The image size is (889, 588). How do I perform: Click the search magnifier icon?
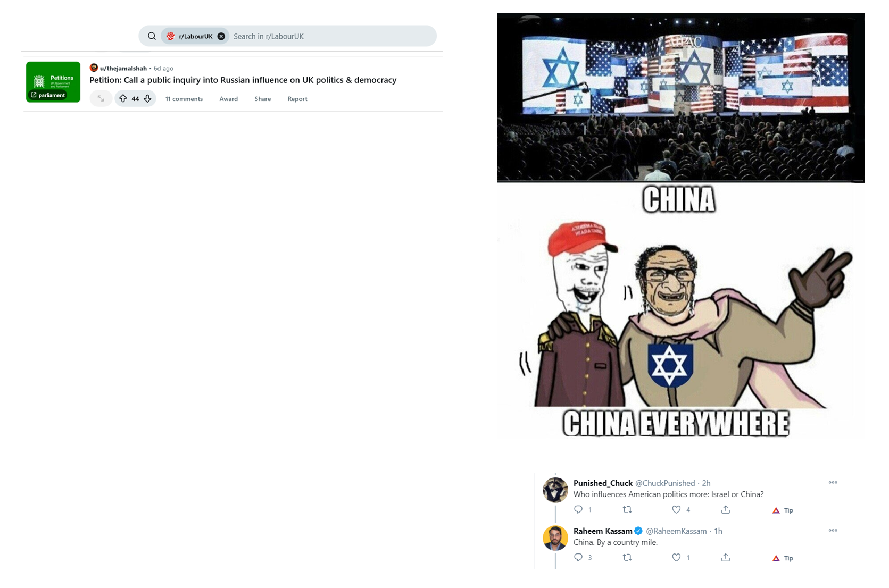(152, 36)
